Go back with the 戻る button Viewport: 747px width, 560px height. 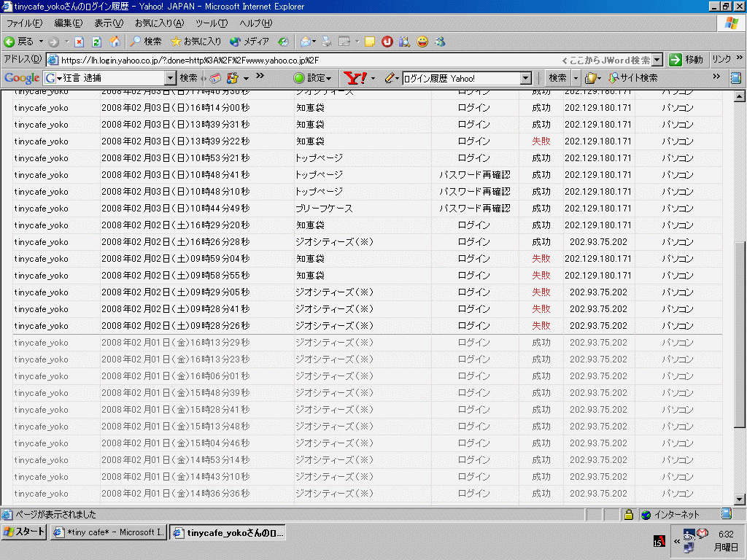[18, 42]
